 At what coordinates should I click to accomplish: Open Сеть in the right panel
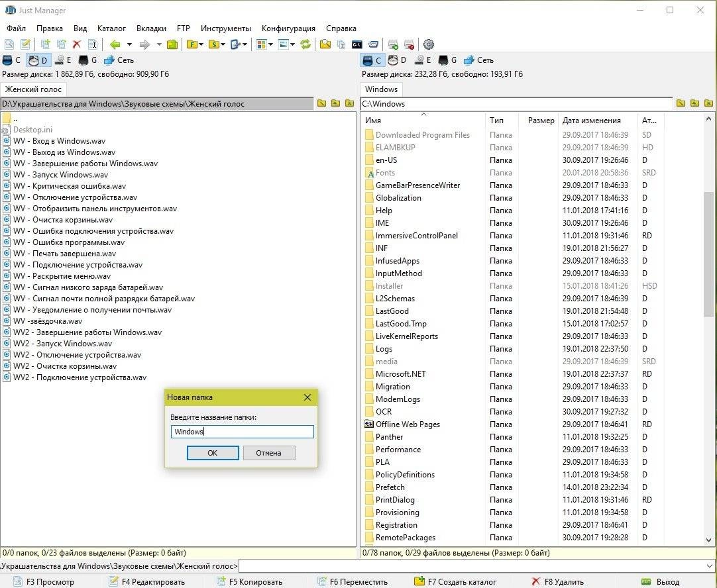(478, 60)
